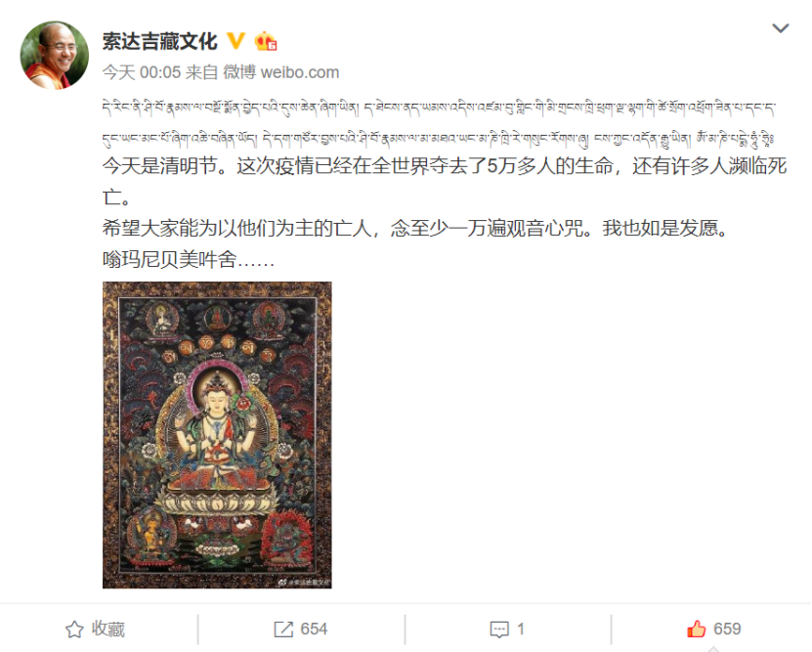Viewport: 812px width, 652px height.
Task: Follow the 微博 weibo.com source link
Action: point(281,72)
